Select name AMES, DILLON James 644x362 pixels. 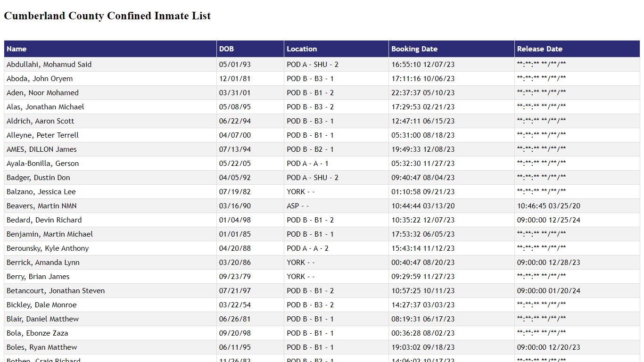[41, 149]
